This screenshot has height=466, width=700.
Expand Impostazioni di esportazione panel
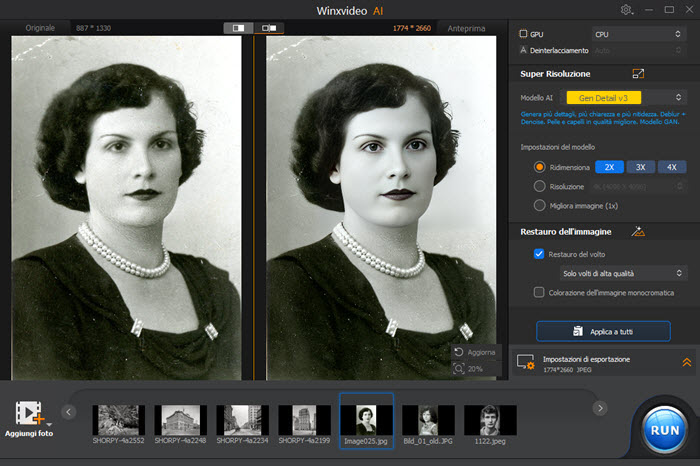(686, 362)
